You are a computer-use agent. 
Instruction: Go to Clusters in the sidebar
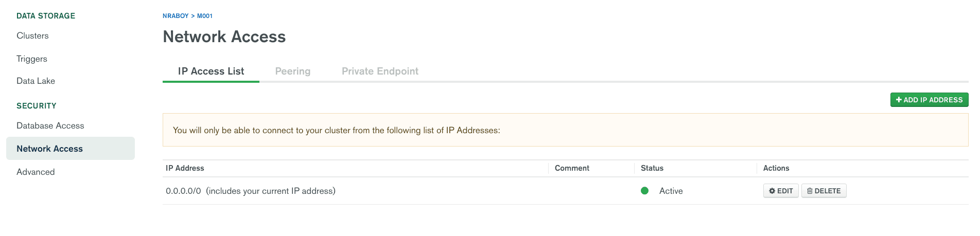pyautogui.click(x=32, y=35)
